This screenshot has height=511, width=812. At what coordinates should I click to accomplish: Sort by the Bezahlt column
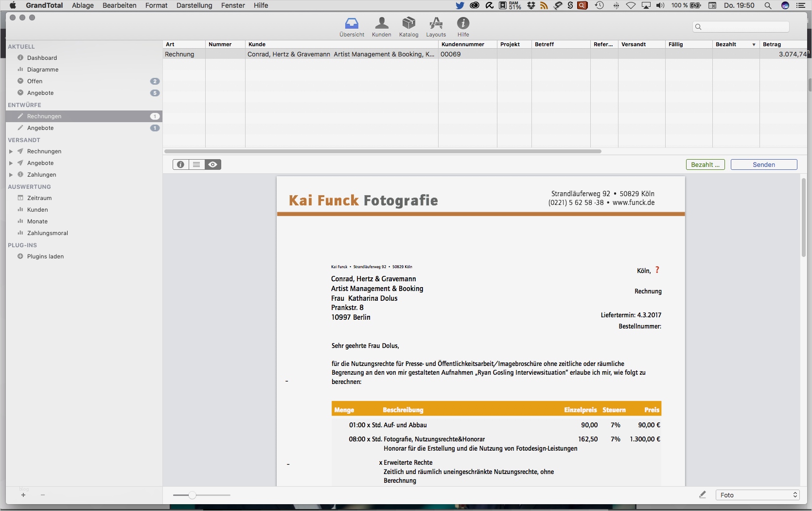(x=736, y=44)
